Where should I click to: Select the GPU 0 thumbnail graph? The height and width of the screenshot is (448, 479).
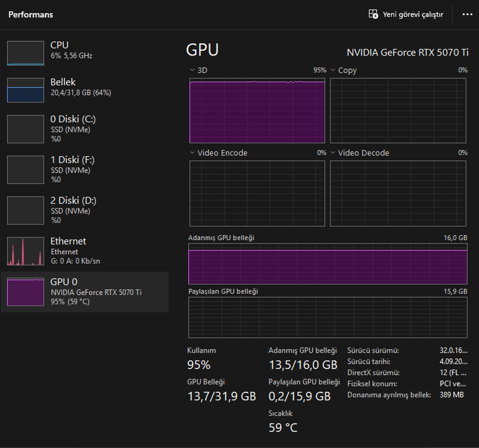26,292
